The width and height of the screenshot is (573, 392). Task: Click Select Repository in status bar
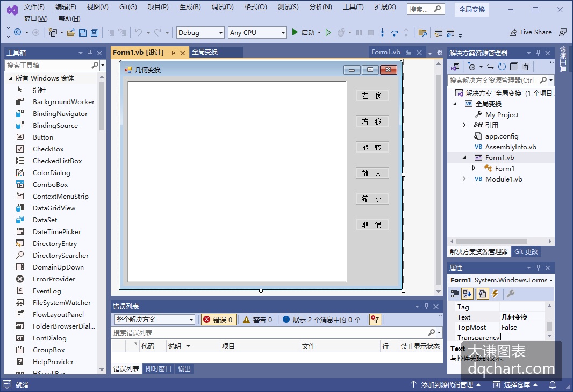[516, 384]
